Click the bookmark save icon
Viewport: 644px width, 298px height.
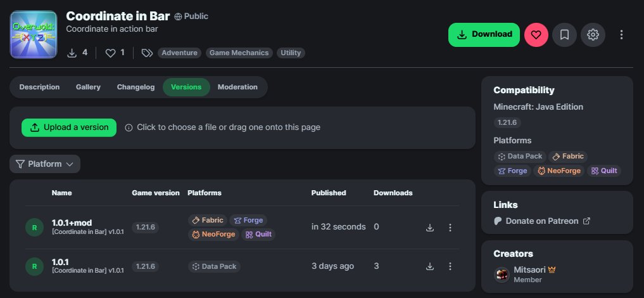tap(564, 34)
